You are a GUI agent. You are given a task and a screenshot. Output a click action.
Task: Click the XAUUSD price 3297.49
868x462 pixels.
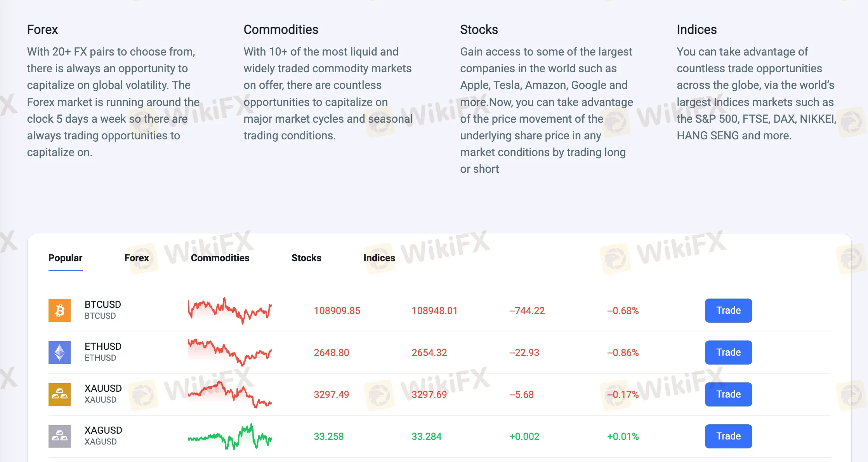pos(331,394)
